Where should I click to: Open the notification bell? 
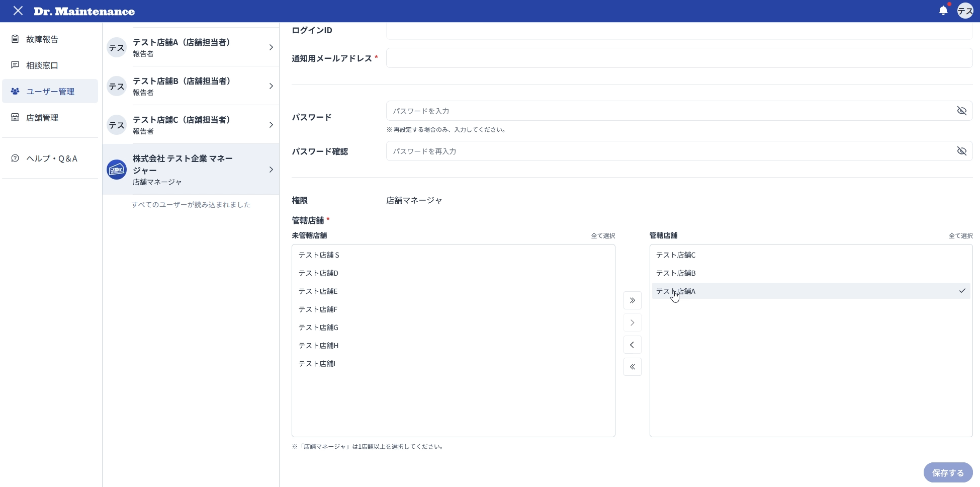coord(943,11)
